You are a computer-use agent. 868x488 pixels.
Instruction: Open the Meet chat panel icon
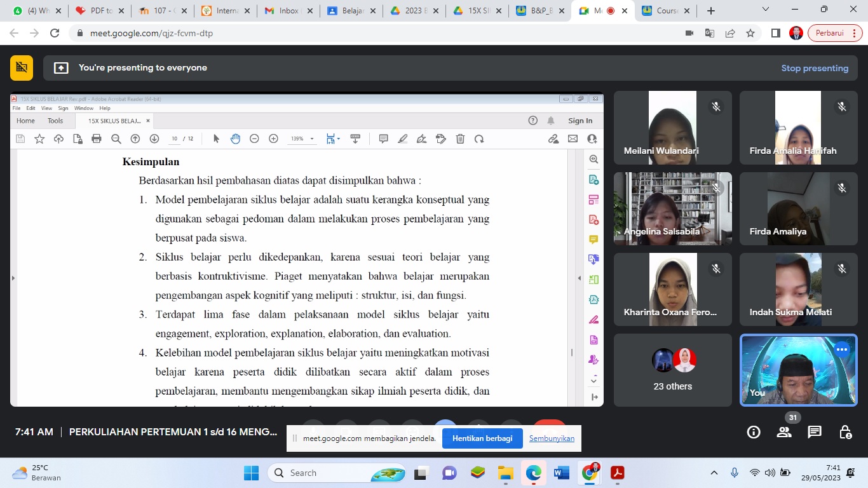(x=815, y=432)
